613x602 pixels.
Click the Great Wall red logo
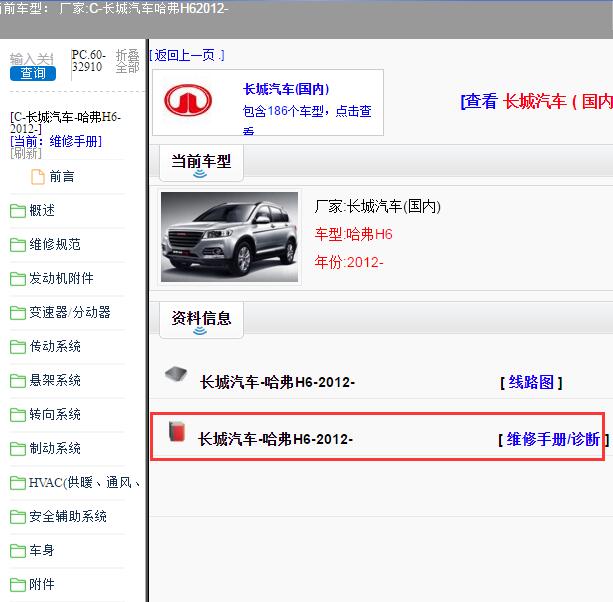pyautogui.click(x=188, y=100)
